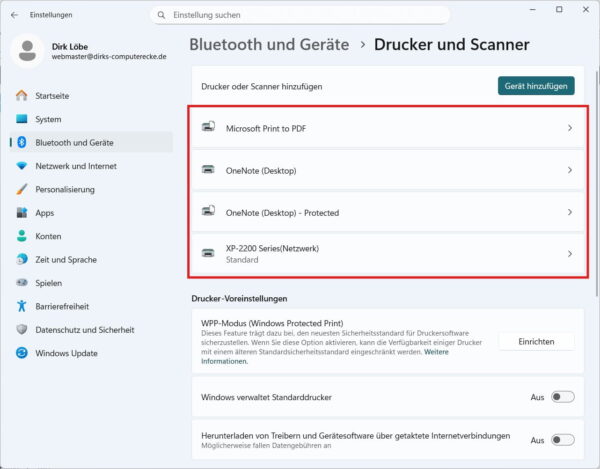
Task: Toggle download over metered connections switch
Action: click(562, 440)
